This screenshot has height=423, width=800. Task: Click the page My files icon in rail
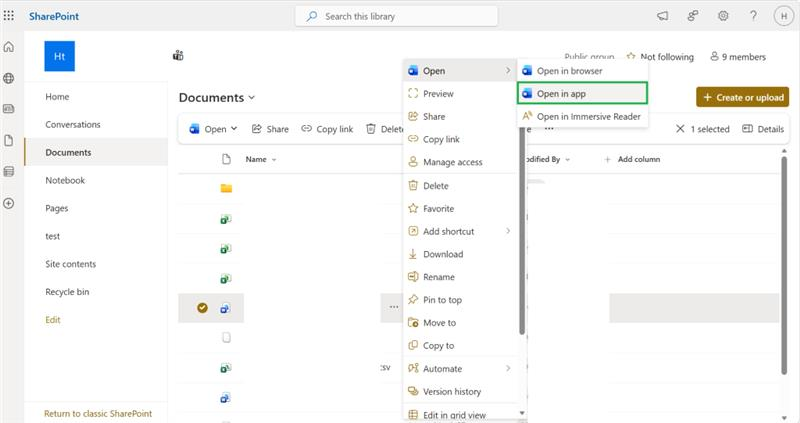[x=9, y=140]
